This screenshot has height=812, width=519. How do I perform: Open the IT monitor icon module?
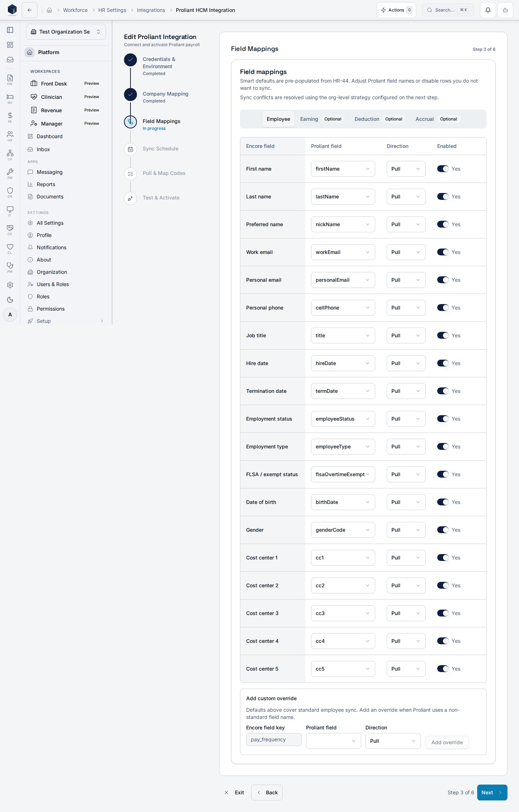(10, 211)
